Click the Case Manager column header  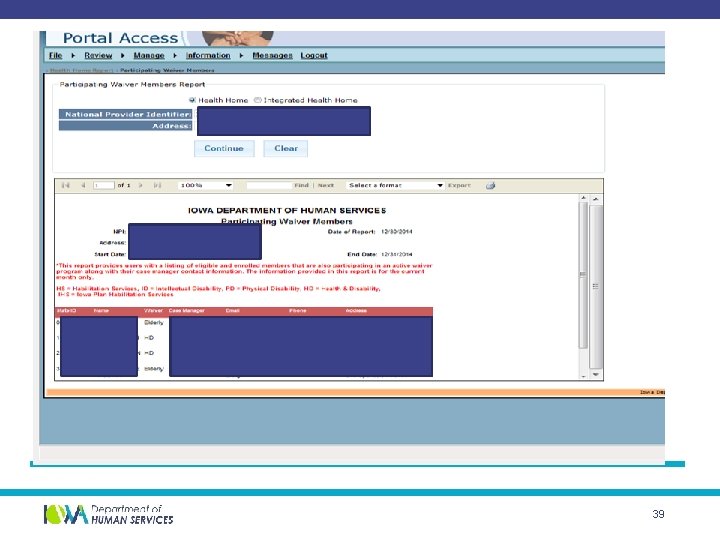(186, 311)
